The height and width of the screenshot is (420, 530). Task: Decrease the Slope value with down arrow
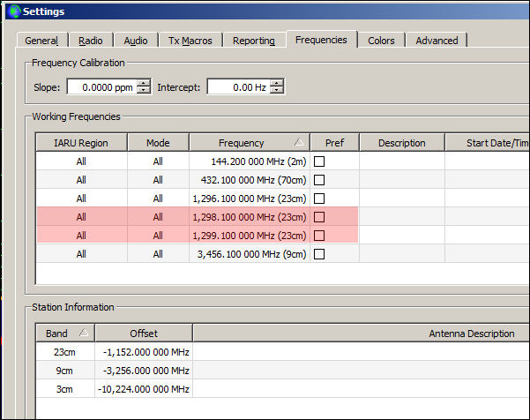point(144,91)
